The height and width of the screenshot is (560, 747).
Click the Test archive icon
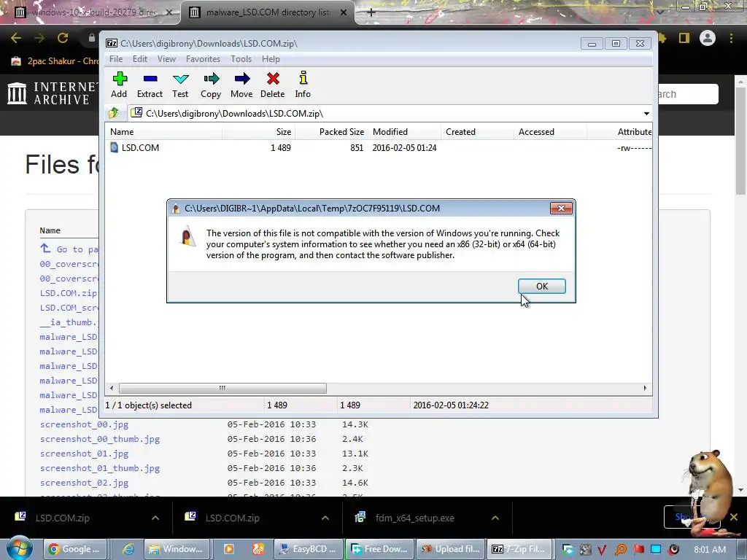pyautogui.click(x=181, y=79)
